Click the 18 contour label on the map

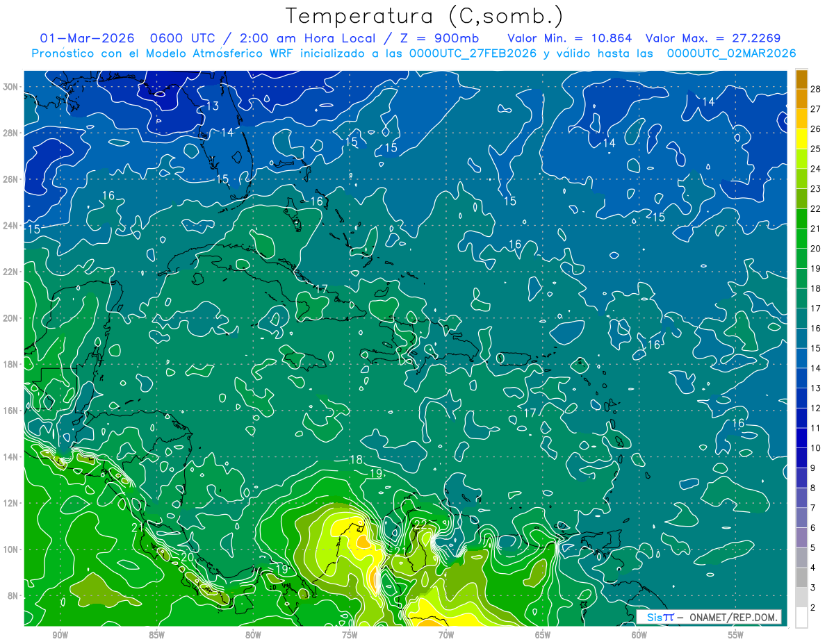tap(356, 460)
